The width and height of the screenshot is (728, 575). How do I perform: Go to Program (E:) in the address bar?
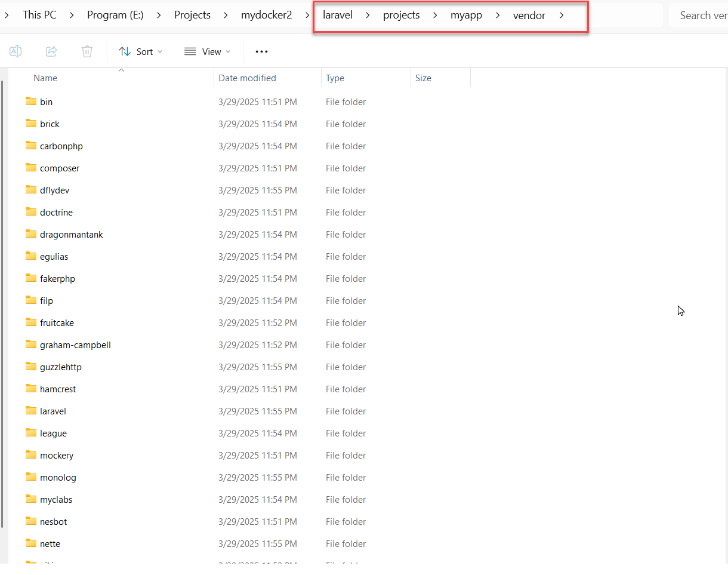(115, 15)
